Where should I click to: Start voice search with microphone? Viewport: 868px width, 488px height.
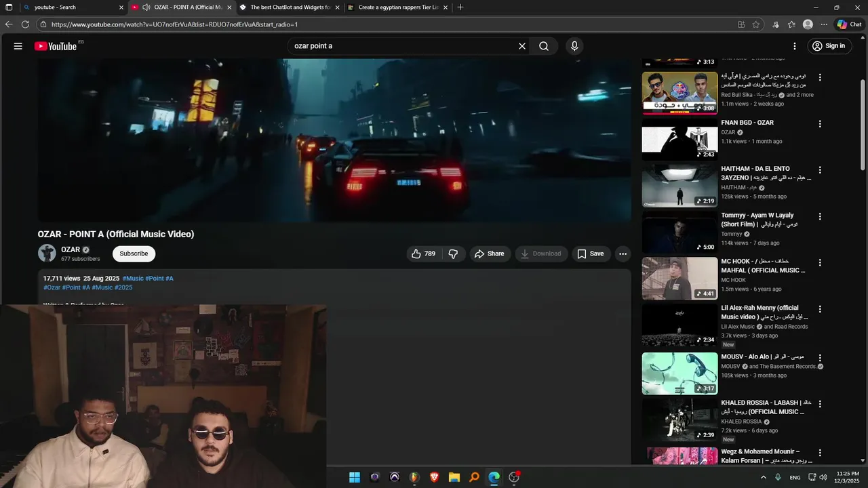[574, 46]
